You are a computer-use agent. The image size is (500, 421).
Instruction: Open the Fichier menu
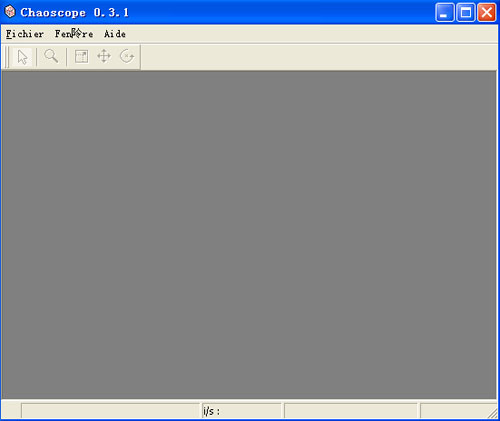coord(25,34)
